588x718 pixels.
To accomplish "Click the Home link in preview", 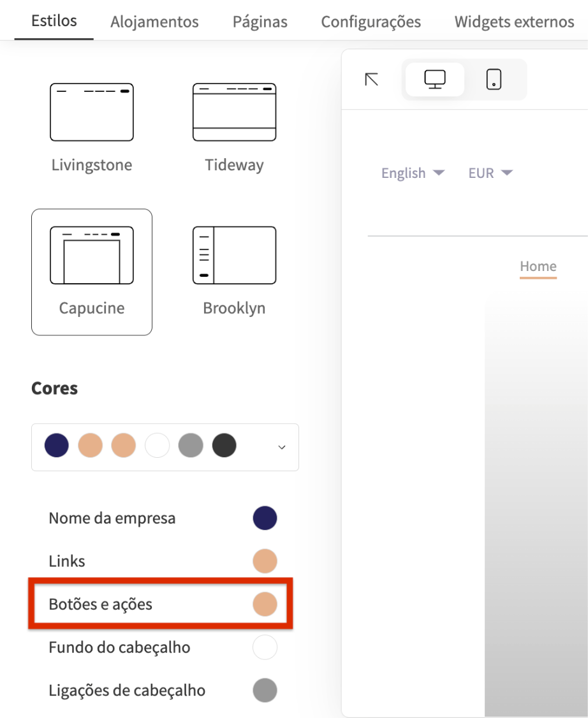I will point(538,267).
